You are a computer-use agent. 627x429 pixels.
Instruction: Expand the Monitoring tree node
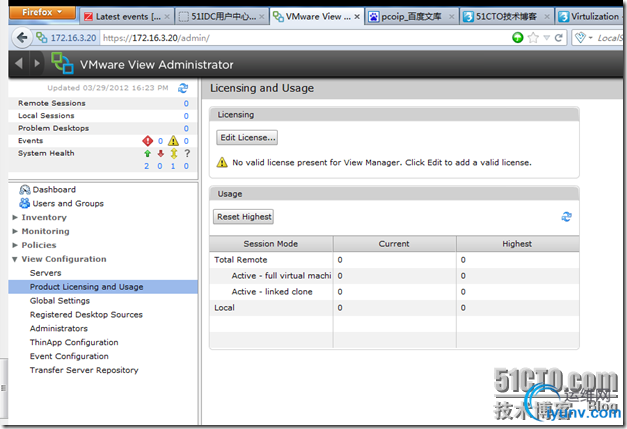coord(15,231)
